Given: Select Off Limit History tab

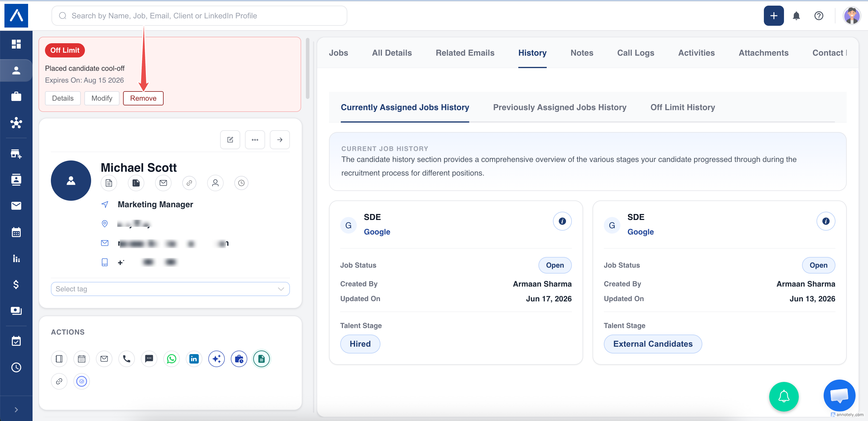Looking at the screenshot, I should pos(682,107).
